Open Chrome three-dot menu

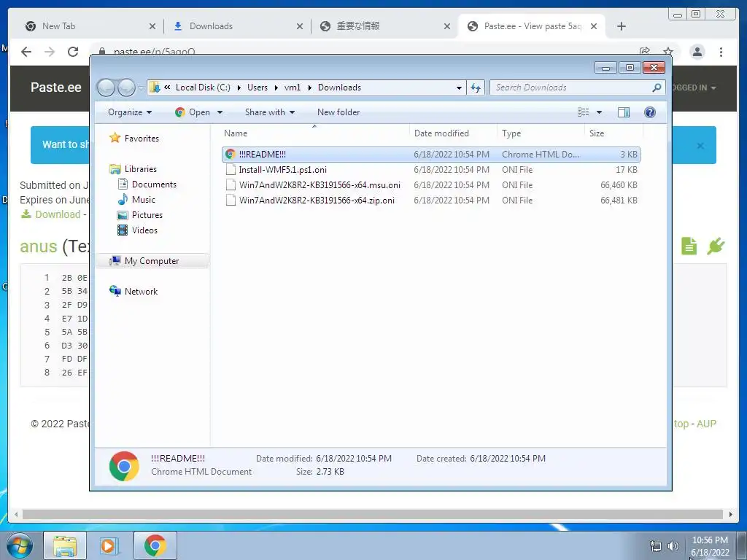(721, 52)
